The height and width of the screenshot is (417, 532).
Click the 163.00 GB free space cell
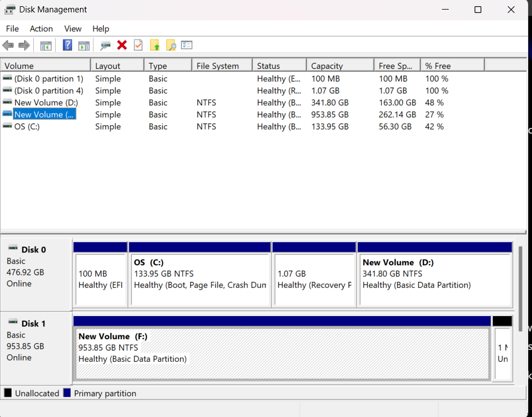[397, 103]
